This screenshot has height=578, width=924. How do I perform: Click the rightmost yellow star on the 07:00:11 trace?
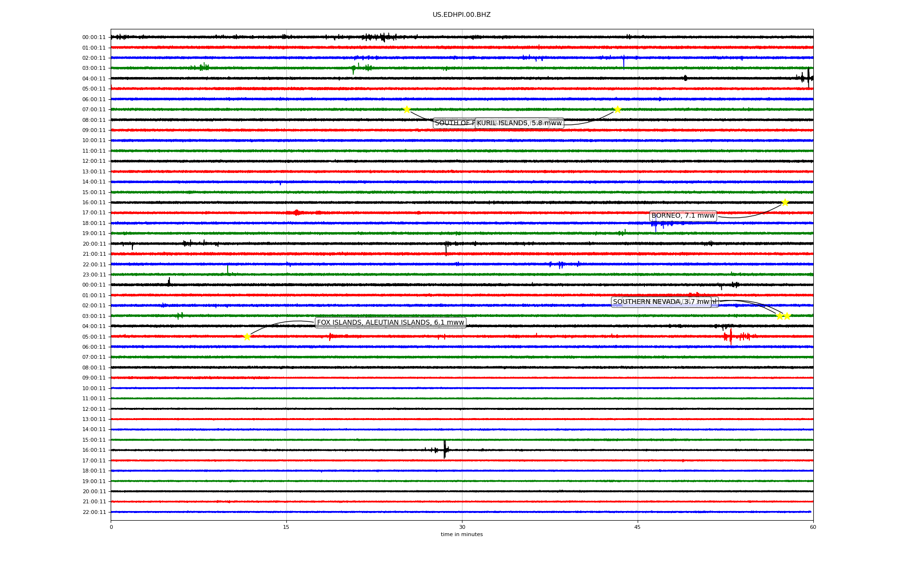click(617, 109)
